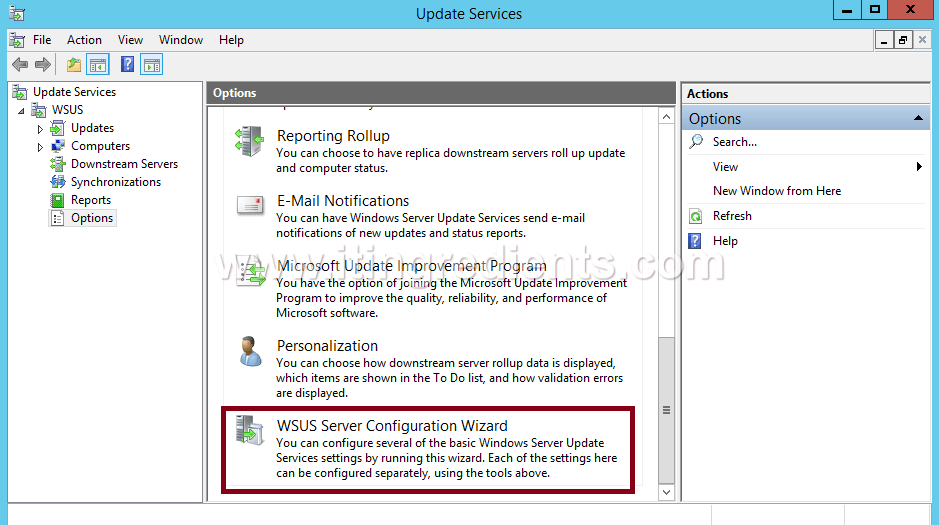
Task: Click the E-Mail Notifications envelope icon
Action: 250,205
